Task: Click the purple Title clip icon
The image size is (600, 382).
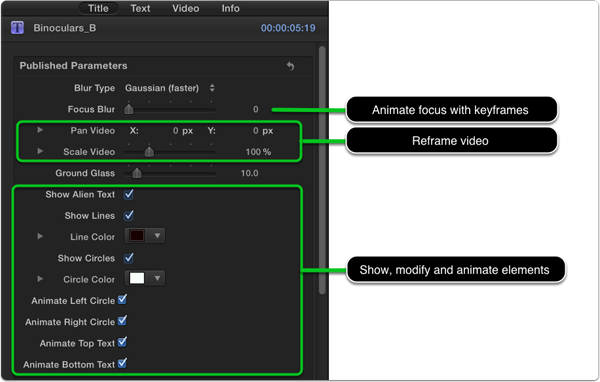Action: 17,28
